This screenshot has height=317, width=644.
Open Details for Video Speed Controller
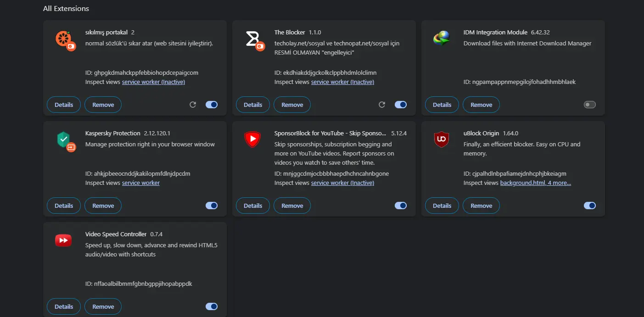[64, 306]
